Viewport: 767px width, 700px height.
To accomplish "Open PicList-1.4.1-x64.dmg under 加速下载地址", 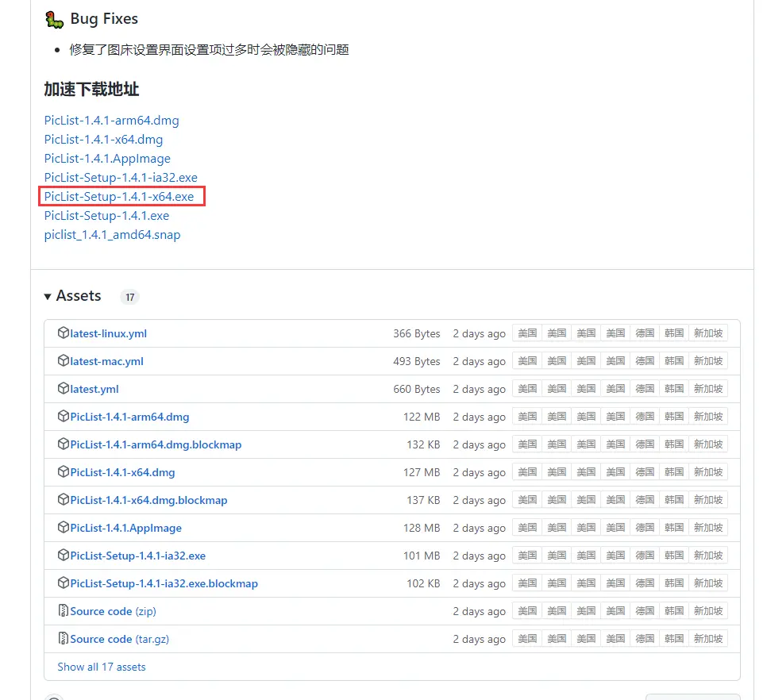I will click(103, 140).
